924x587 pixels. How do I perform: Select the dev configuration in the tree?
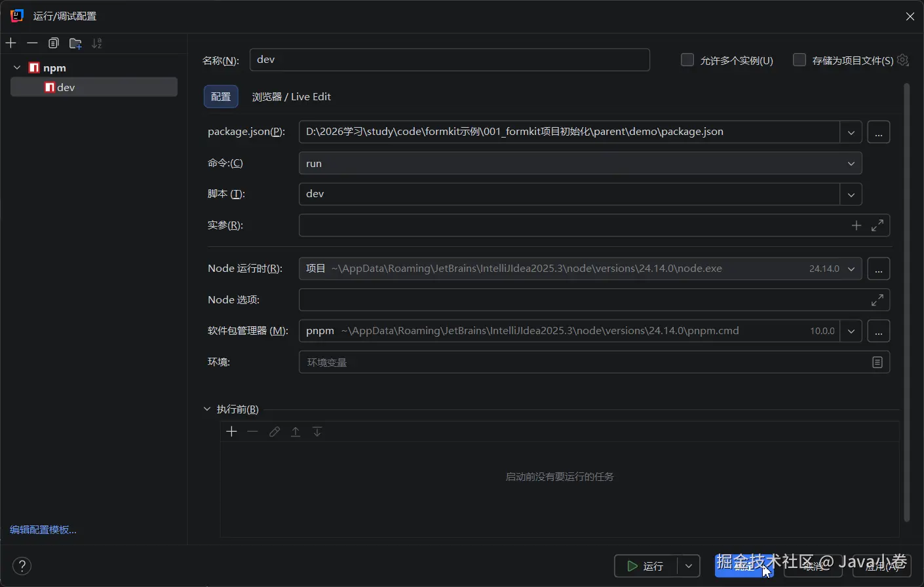pos(94,87)
